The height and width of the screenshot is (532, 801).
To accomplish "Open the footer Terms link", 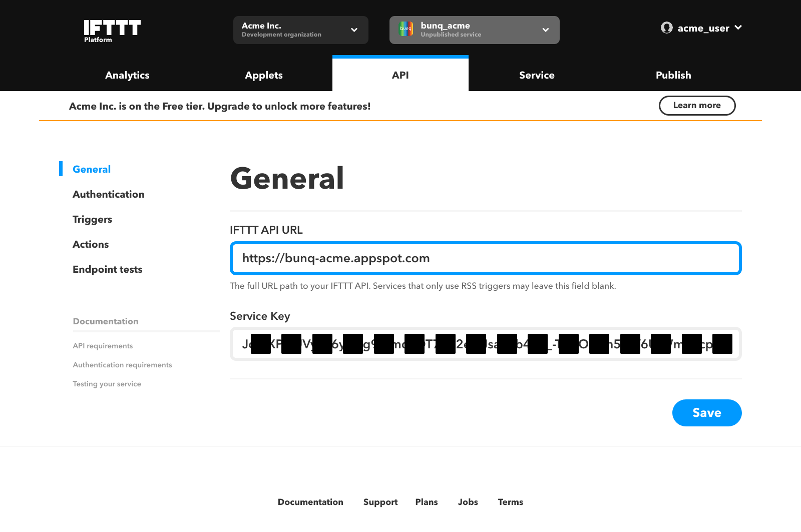I will [511, 502].
